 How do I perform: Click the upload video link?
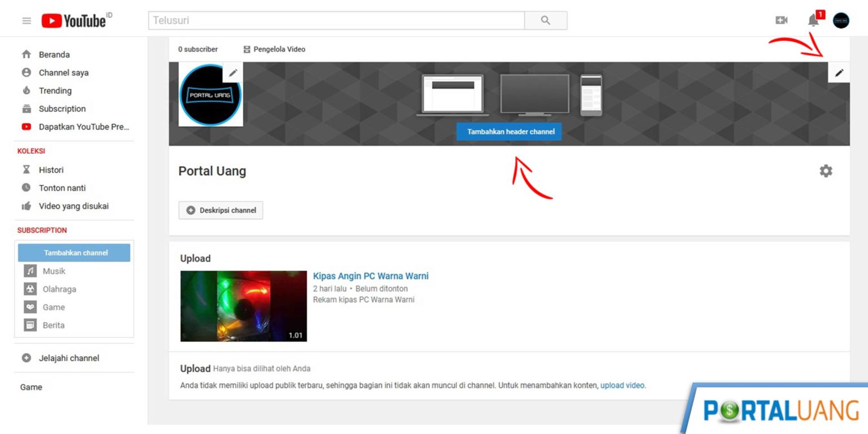pyautogui.click(x=622, y=385)
